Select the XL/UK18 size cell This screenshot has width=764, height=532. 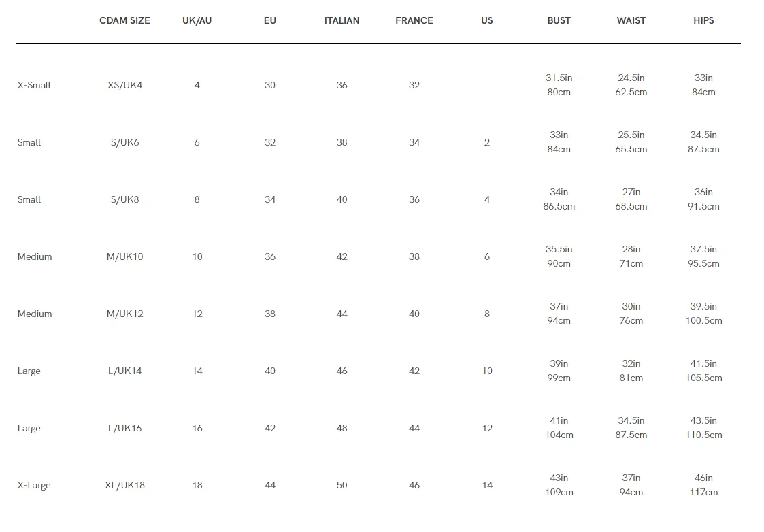125,485
